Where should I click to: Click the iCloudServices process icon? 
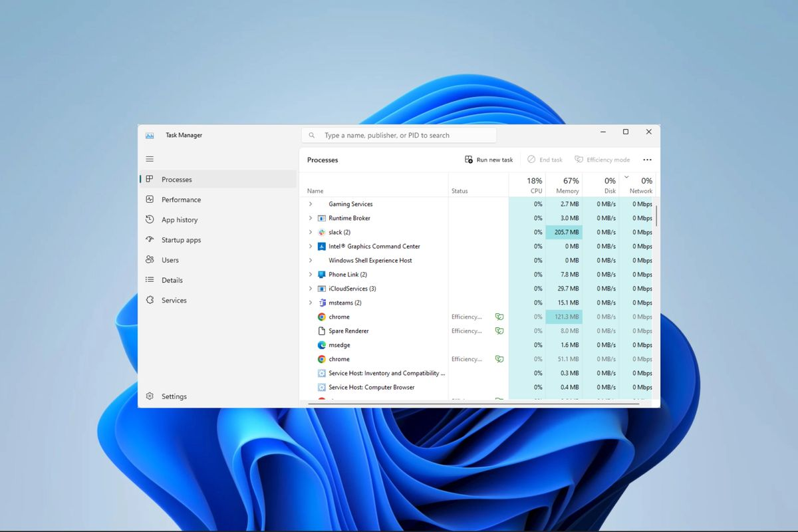point(322,289)
